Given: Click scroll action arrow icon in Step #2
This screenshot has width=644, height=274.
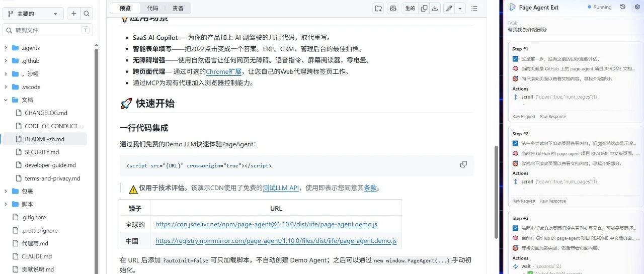Looking at the screenshot, I should tap(515, 182).
